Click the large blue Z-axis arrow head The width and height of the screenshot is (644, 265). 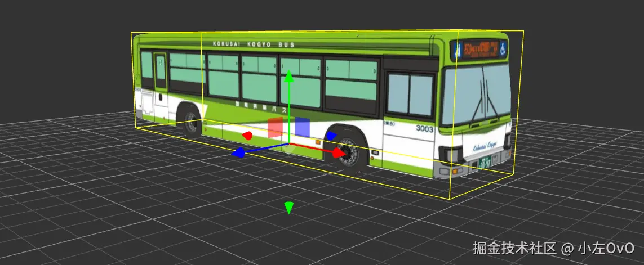(x=239, y=153)
